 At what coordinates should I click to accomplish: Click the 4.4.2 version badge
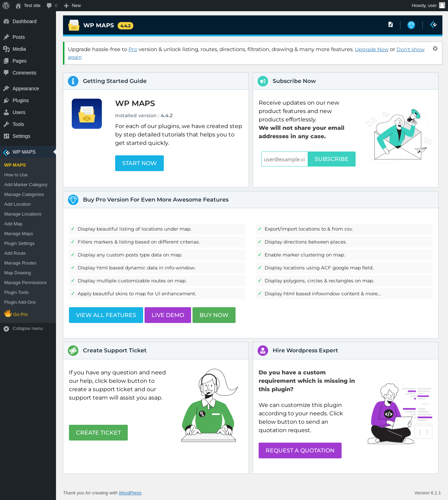pyautogui.click(x=125, y=26)
